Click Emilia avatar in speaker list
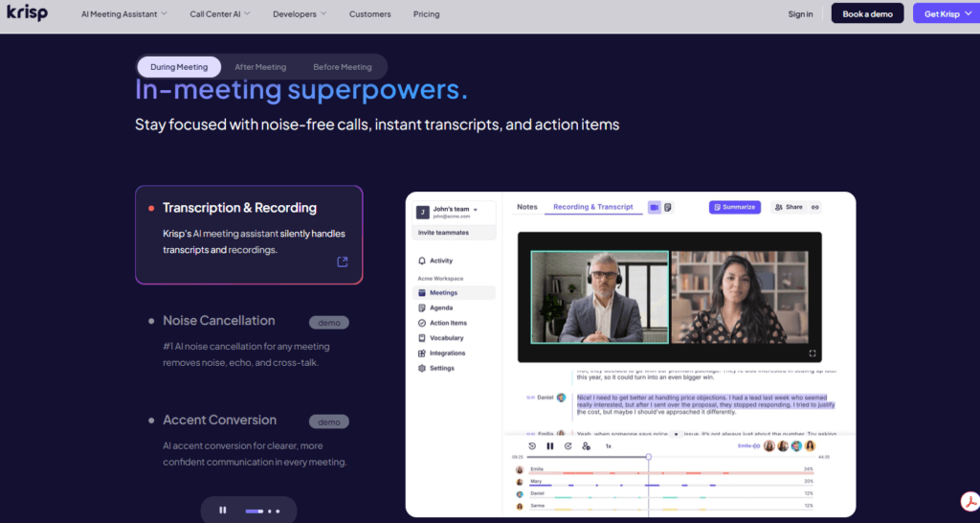The image size is (980, 523). coord(520,469)
